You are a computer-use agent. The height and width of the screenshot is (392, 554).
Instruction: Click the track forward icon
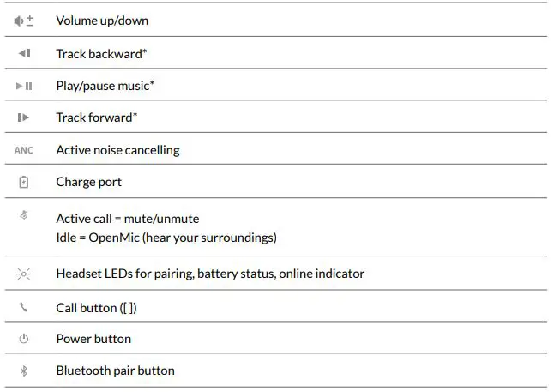point(24,118)
